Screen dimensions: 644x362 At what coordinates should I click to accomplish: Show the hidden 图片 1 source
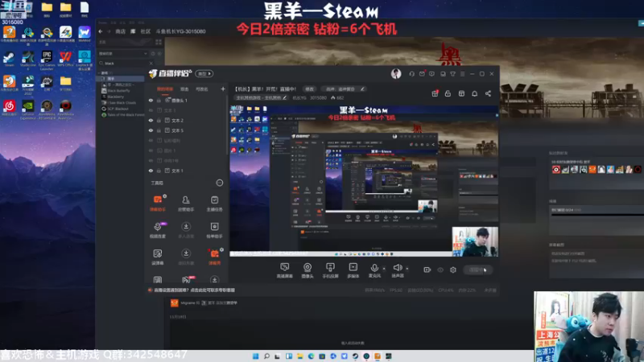151,150
